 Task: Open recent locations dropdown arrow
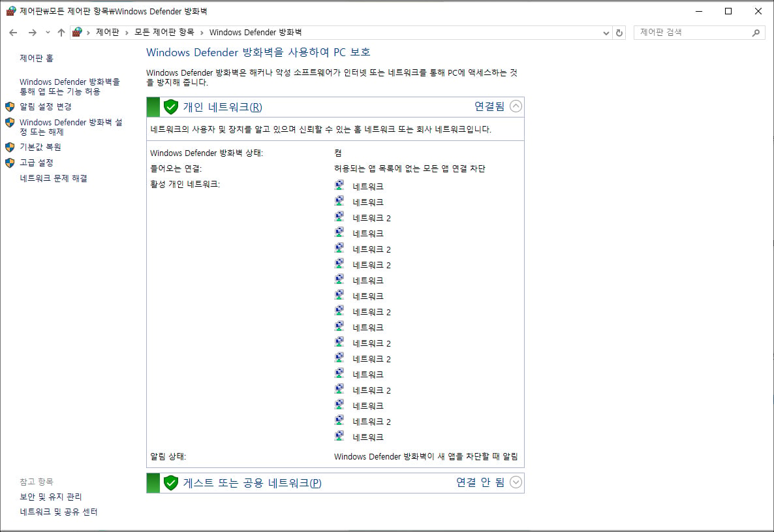[x=48, y=33]
